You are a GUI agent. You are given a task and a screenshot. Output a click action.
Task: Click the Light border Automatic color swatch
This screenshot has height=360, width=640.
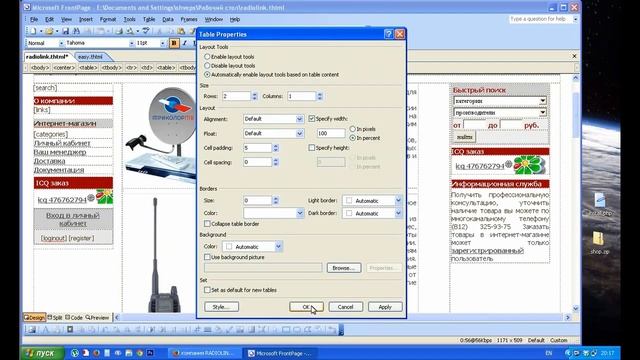pos(349,200)
